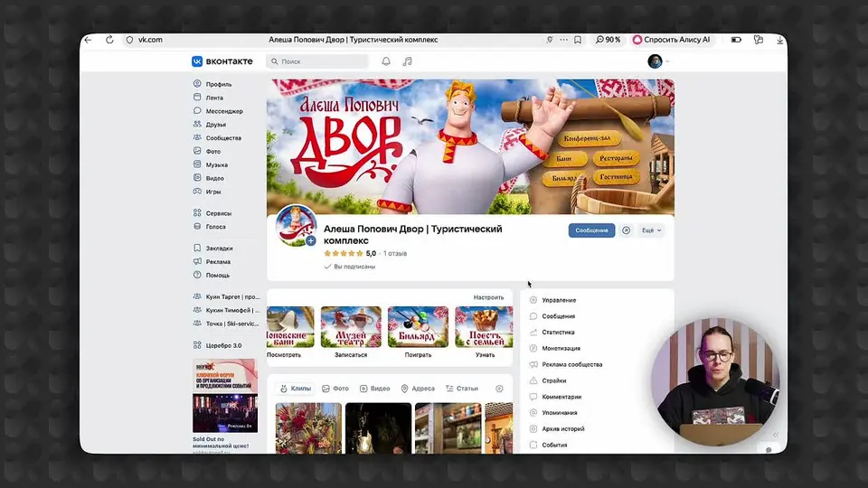The image size is (868, 488).
Task: Toggle the Вы подписаны subscription status
Action: click(350, 267)
